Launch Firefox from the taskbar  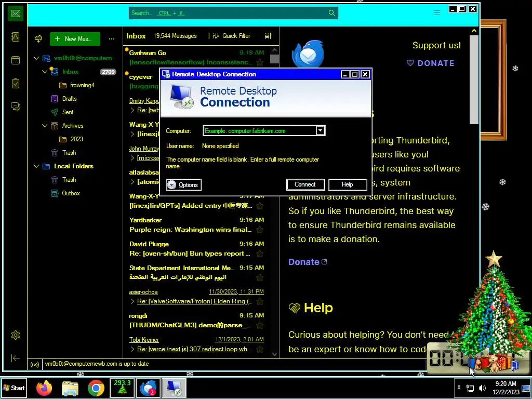pyautogui.click(x=44, y=388)
